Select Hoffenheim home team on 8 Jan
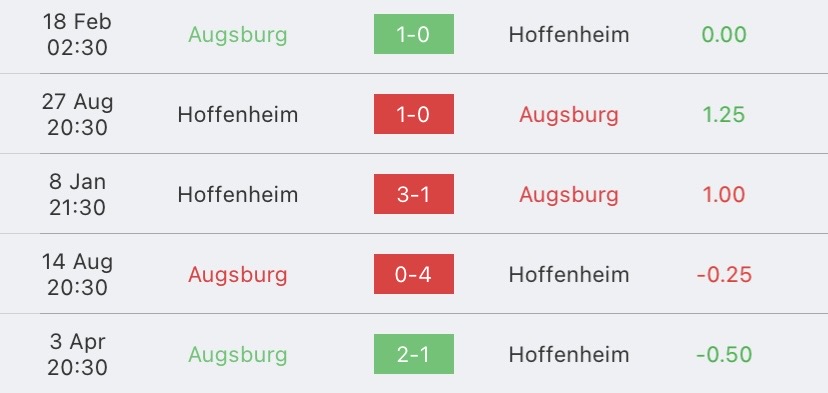The width and height of the screenshot is (828, 393). pos(238,194)
